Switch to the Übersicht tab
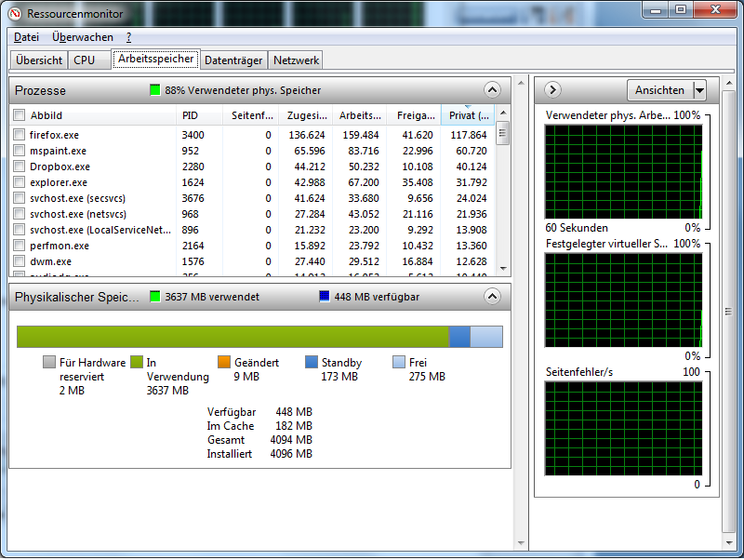744x560 pixels. click(x=39, y=60)
